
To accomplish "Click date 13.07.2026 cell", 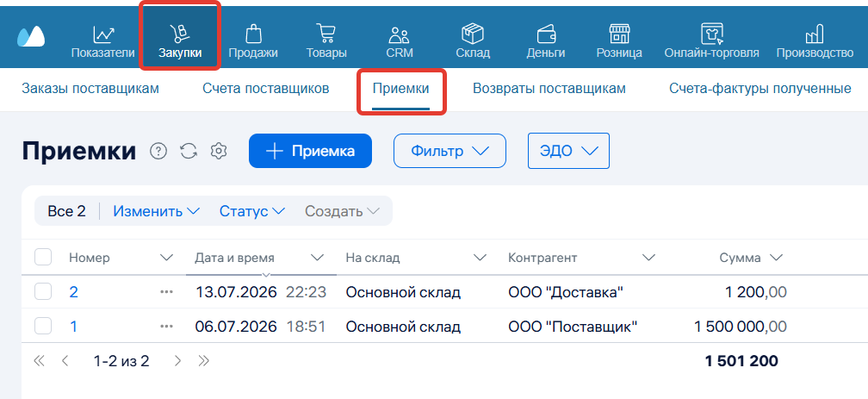I will tap(236, 292).
